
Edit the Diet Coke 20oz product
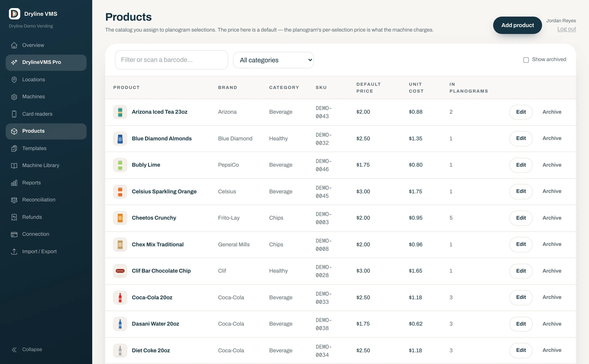tap(521, 350)
